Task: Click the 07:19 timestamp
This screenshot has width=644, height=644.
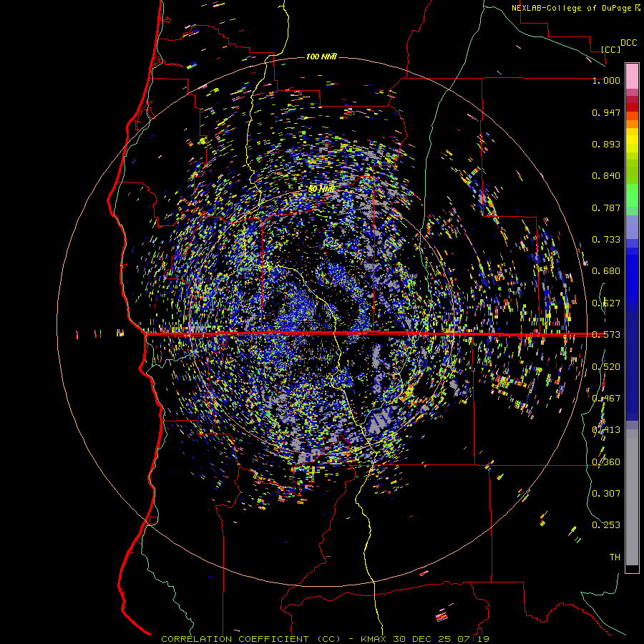Action: pyautogui.click(x=473, y=639)
